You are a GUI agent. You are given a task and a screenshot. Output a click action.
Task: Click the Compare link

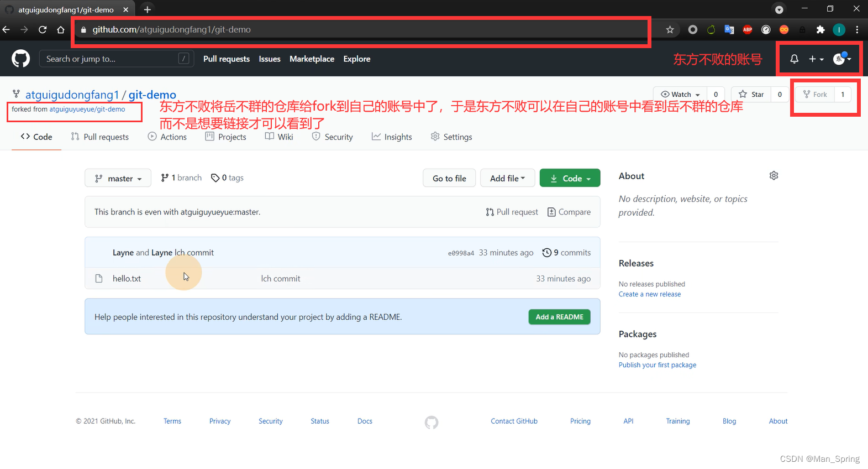click(569, 212)
